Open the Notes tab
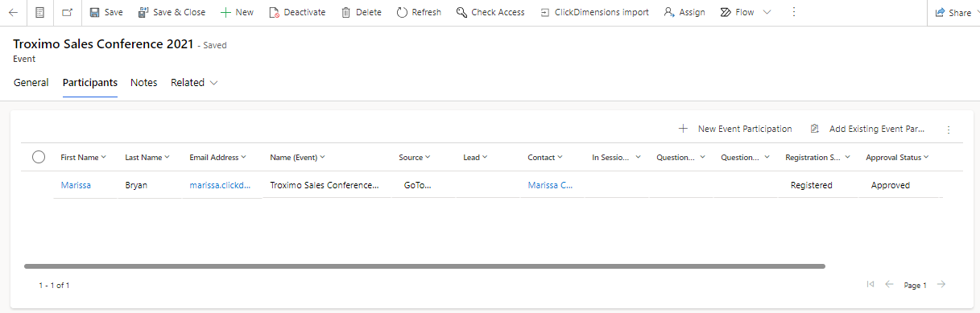 (x=144, y=82)
